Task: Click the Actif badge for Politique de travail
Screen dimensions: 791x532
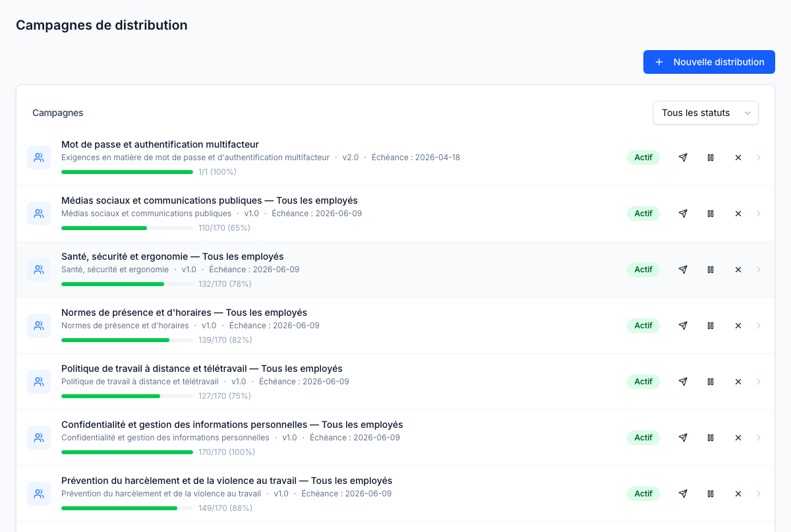Action: pos(643,382)
